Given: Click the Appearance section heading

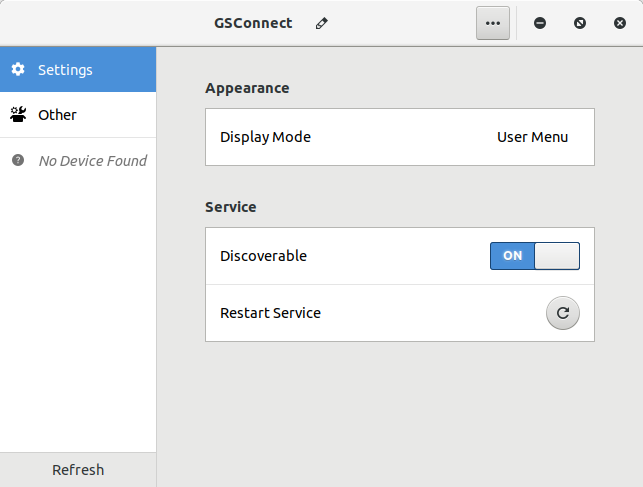Looking at the screenshot, I should (x=247, y=88).
